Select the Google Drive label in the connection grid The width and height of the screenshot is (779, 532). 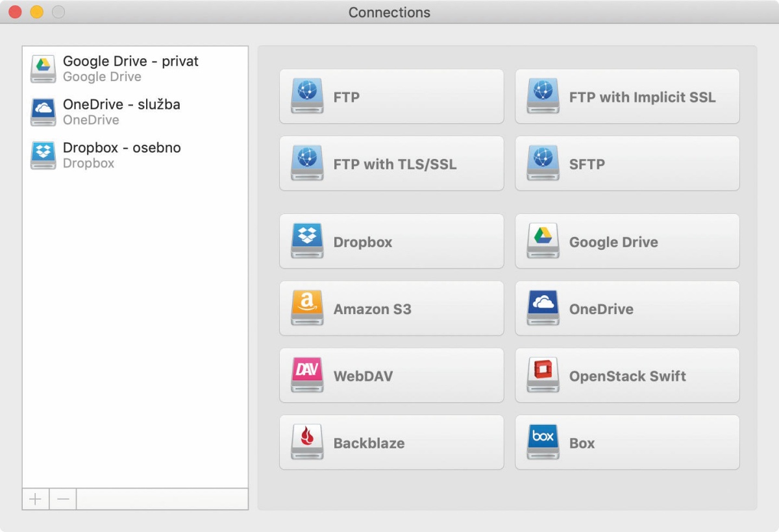[x=613, y=242]
